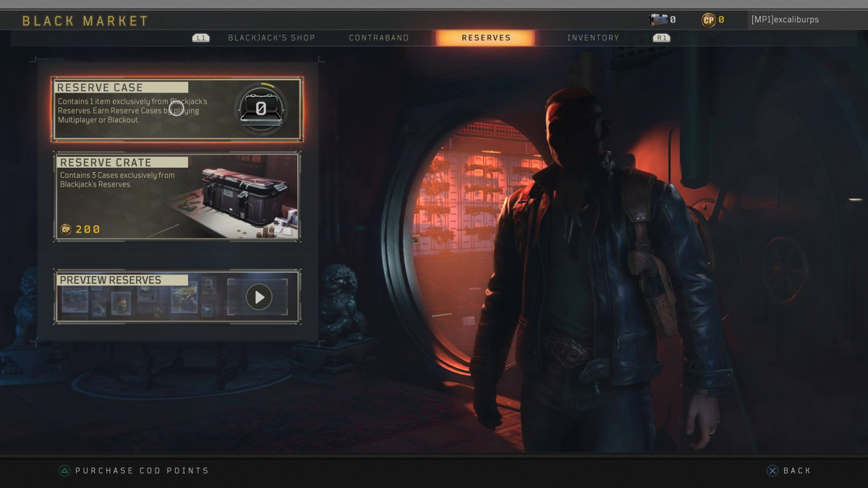
Task: Choose the Purchase COD Points label
Action: (x=142, y=471)
